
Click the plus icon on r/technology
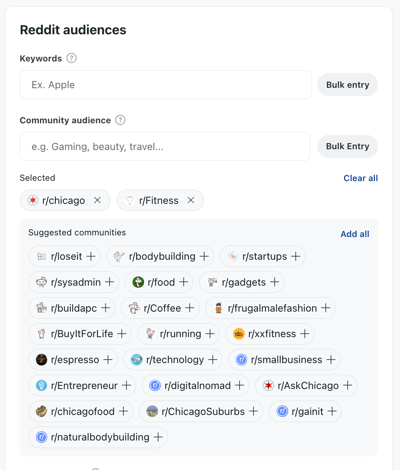point(213,359)
